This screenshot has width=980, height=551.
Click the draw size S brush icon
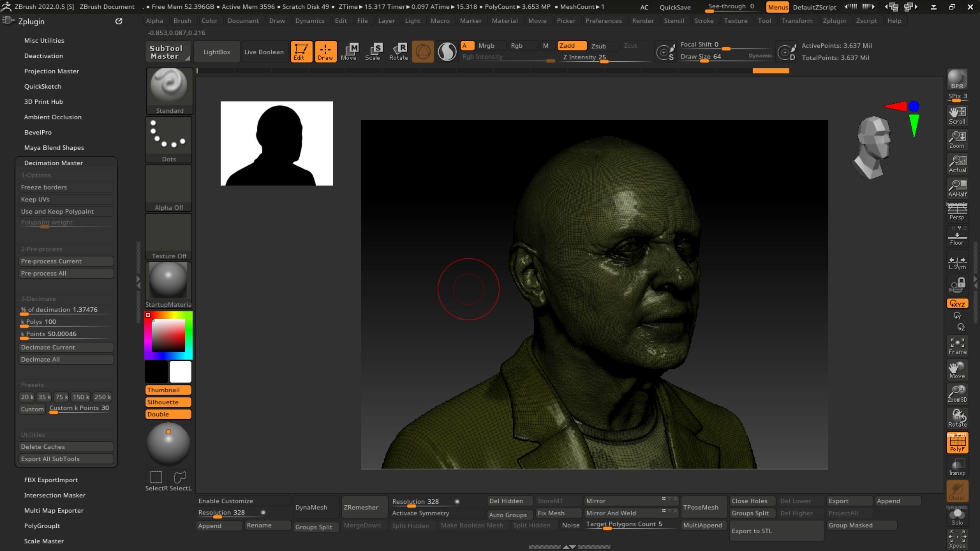click(665, 52)
